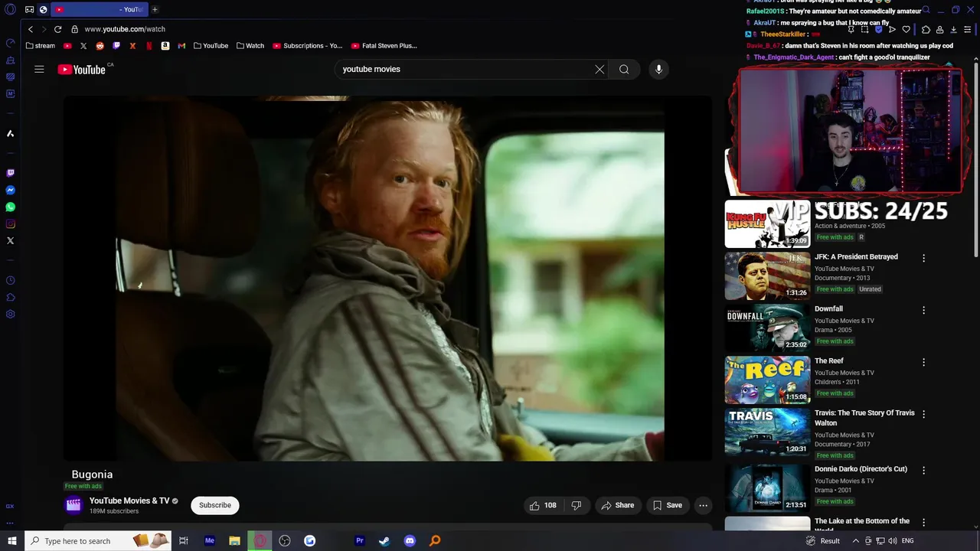This screenshot has height=551, width=980.
Task: Show hidden system tray icons
Action: pos(857,541)
